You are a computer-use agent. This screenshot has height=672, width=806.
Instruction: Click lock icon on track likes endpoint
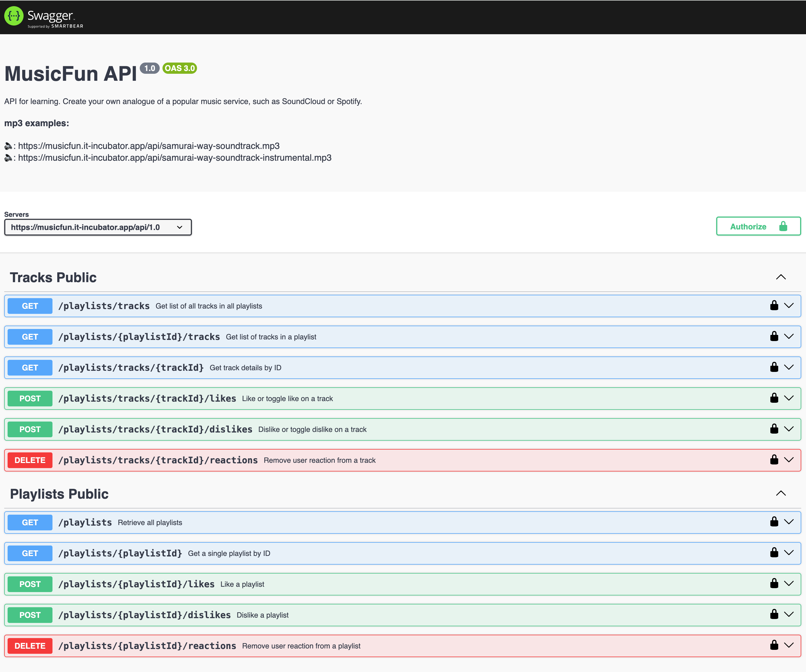(774, 398)
